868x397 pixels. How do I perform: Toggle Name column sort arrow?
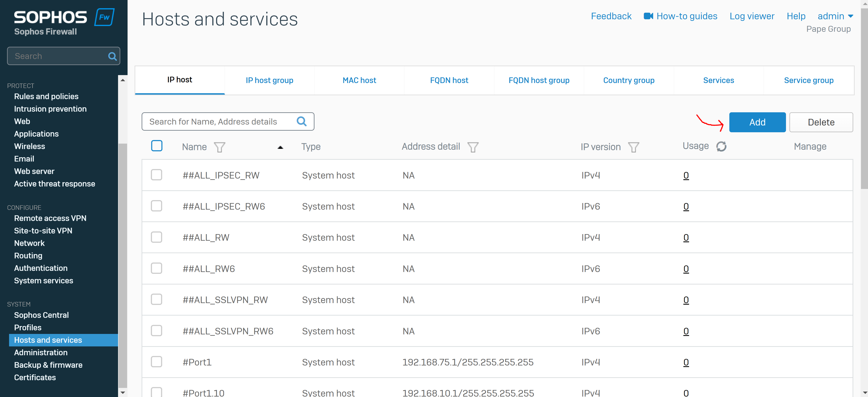click(280, 147)
